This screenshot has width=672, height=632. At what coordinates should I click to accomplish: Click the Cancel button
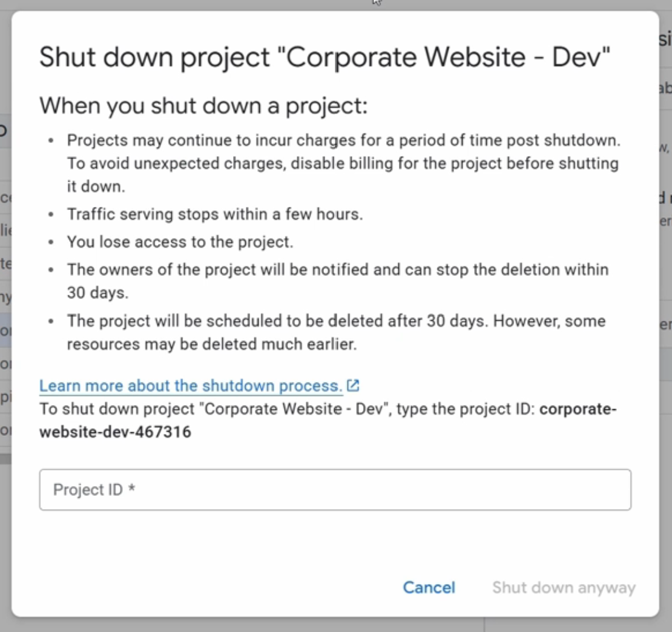tap(429, 587)
